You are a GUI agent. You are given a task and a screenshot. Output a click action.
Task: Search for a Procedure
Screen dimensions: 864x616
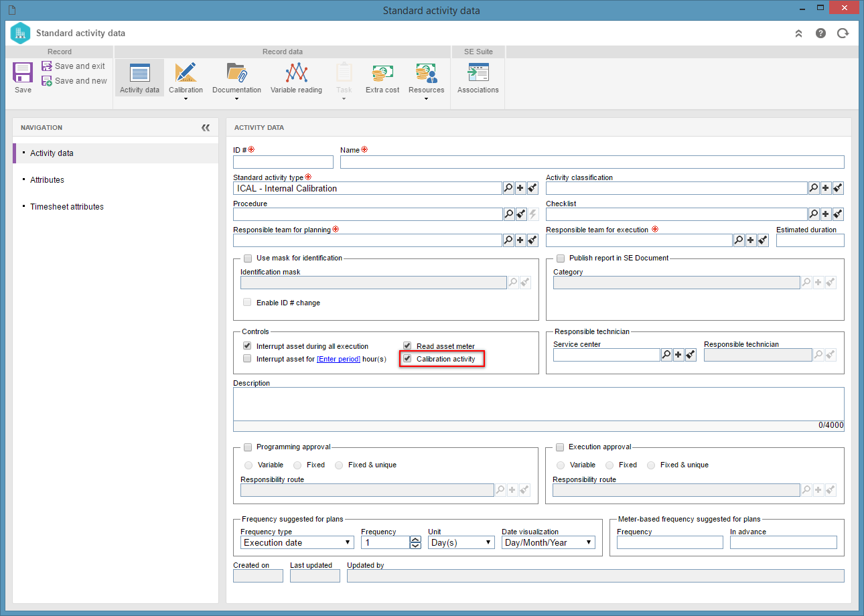[508, 214]
